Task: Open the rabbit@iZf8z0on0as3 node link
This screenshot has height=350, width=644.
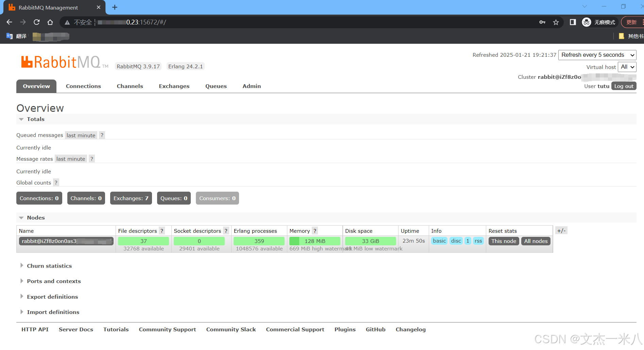Action: pos(66,241)
